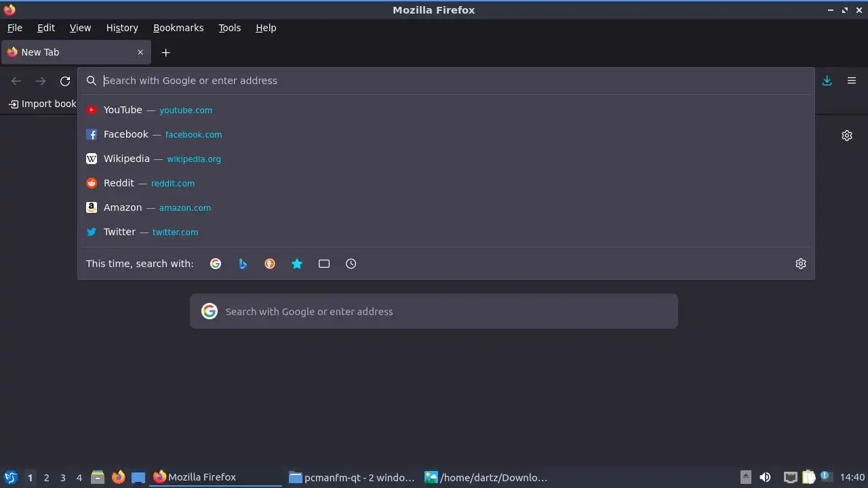Search this time with DuckDuckGo
Screen dimensions: 868x488
pyautogui.click(x=270, y=264)
